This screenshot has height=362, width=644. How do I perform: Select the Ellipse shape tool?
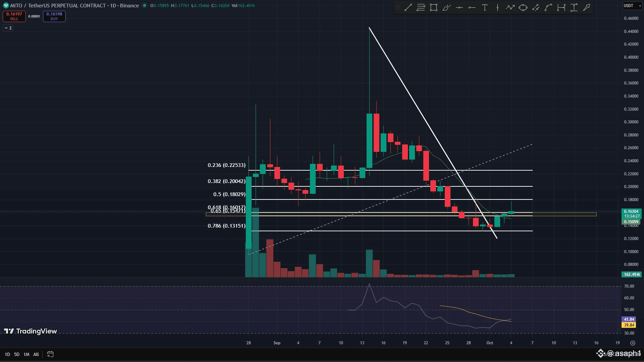coord(523,7)
